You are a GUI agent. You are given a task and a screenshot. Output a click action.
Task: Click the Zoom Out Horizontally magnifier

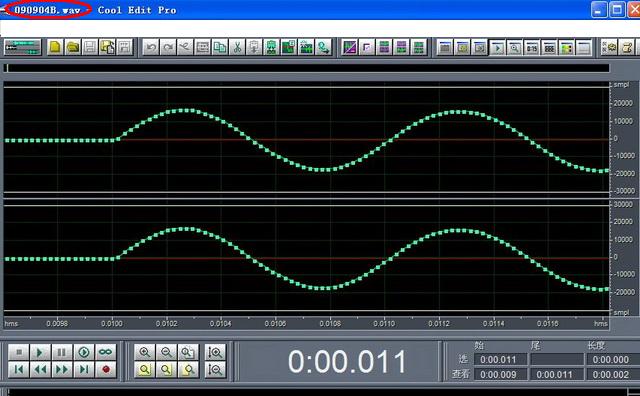(166, 352)
